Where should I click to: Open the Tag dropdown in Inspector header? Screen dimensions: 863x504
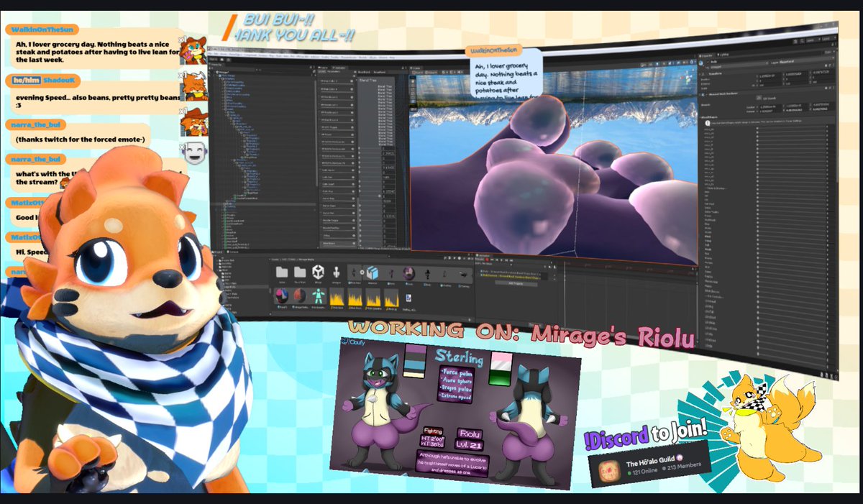click(736, 66)
